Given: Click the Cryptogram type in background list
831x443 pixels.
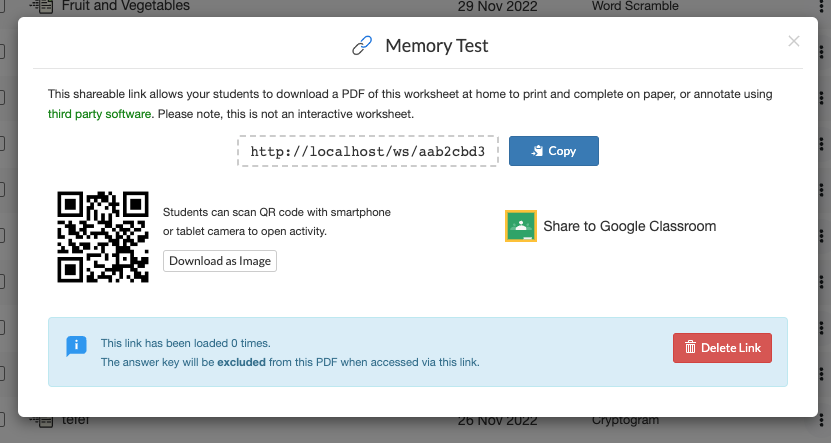Looking at the screenshot, I should coord(625,420).
